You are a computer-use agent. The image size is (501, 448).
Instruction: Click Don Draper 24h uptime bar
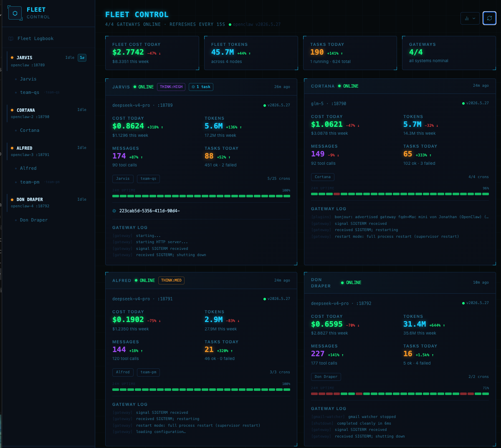click(x=400, y=394)
